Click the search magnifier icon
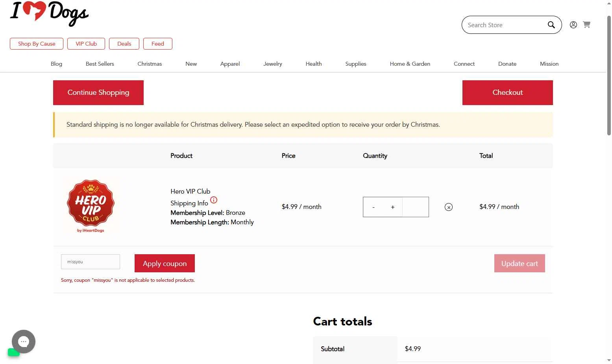 pyautogui.click(x=551, y=25)
